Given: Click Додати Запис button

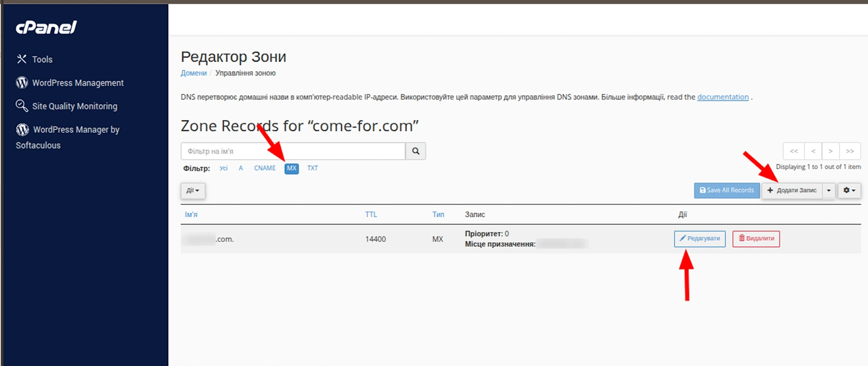Looking at the screenshot, I should pos(792,190).
